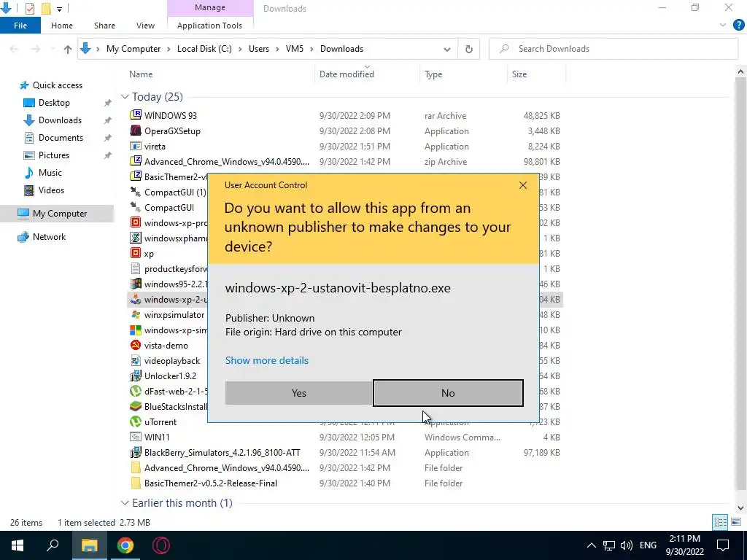Screen dimensions: 747x560
Task: Click File Explorer taskbar icon
Action: tap(90, 545)
